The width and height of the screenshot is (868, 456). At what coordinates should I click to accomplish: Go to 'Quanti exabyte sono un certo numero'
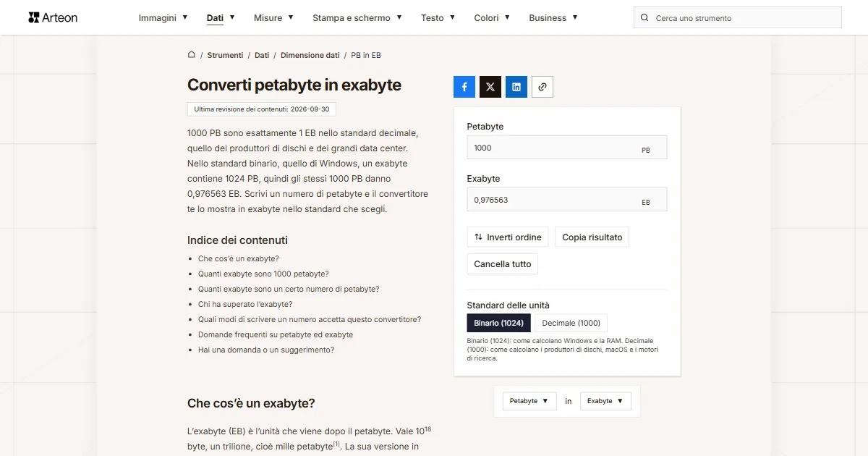click(x=289, y=289)
